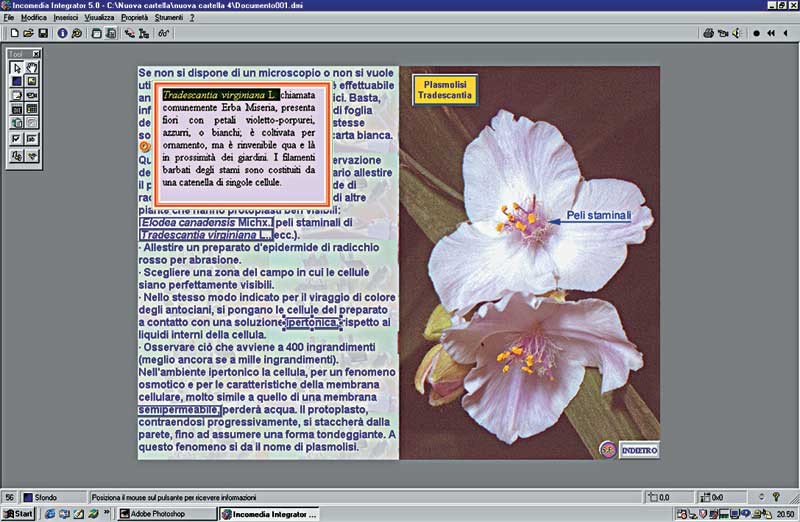Click the Open file folder icon
This screenshot has width=800, height=522.
click(26, 33)
